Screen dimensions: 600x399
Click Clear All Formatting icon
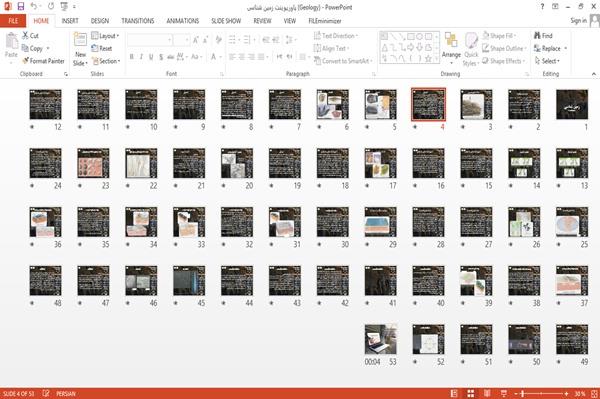pos(219,40)
